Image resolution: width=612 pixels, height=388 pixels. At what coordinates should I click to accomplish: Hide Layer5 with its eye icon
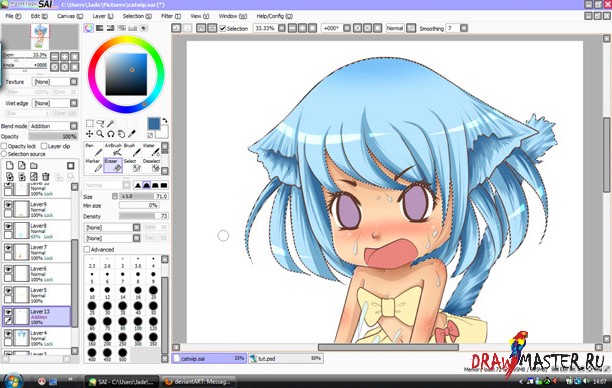(x=8, y=291)
